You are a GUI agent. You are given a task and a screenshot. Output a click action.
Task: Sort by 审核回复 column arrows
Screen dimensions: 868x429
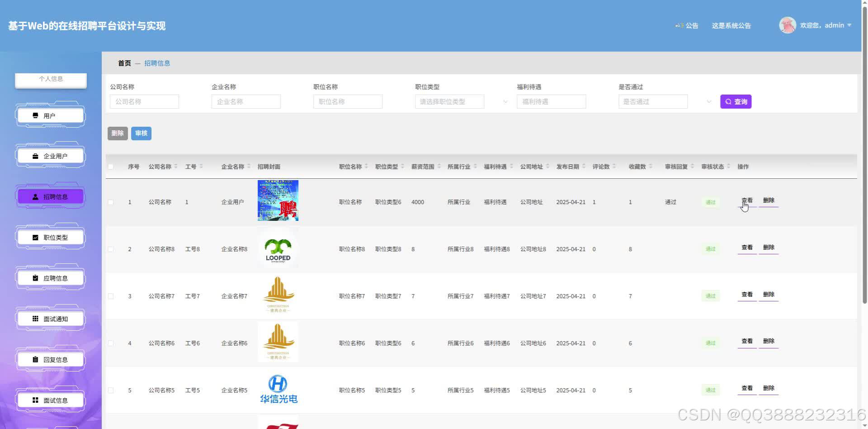click(692, 167)
